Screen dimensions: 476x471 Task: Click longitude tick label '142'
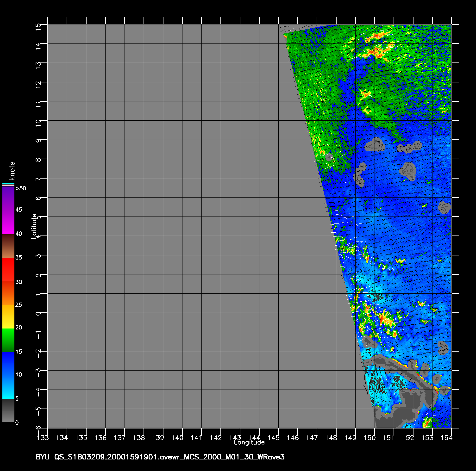click(216, 438)
